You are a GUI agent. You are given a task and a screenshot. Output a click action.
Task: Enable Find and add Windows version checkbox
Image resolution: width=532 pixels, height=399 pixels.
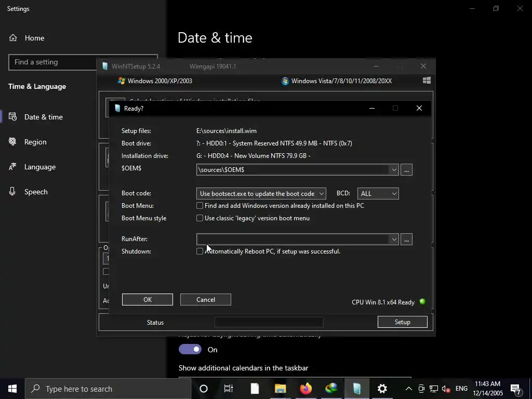tap(200, 206)
